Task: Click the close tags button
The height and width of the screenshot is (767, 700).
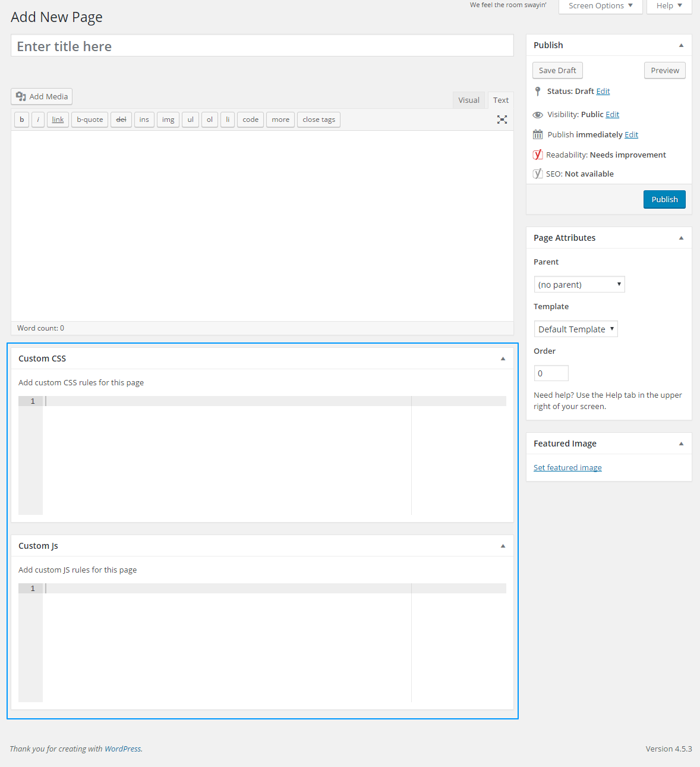Action: click(x=319, y=120)
